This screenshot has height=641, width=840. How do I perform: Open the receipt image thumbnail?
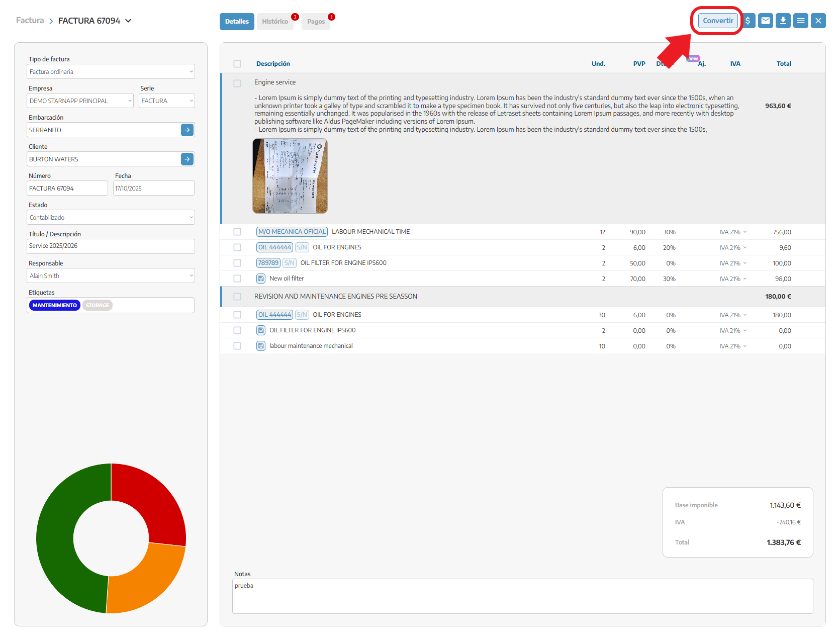[x=290, y=176]
